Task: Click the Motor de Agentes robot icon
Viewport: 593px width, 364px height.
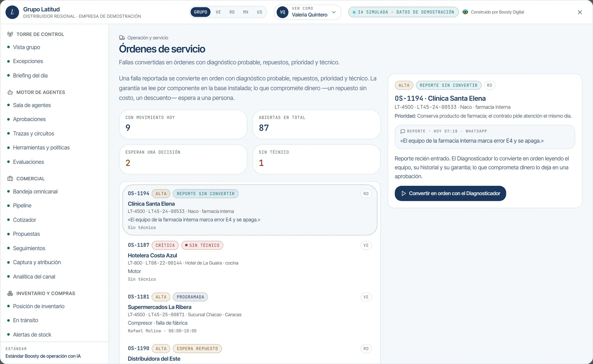Action: click(x=10, y=92)
